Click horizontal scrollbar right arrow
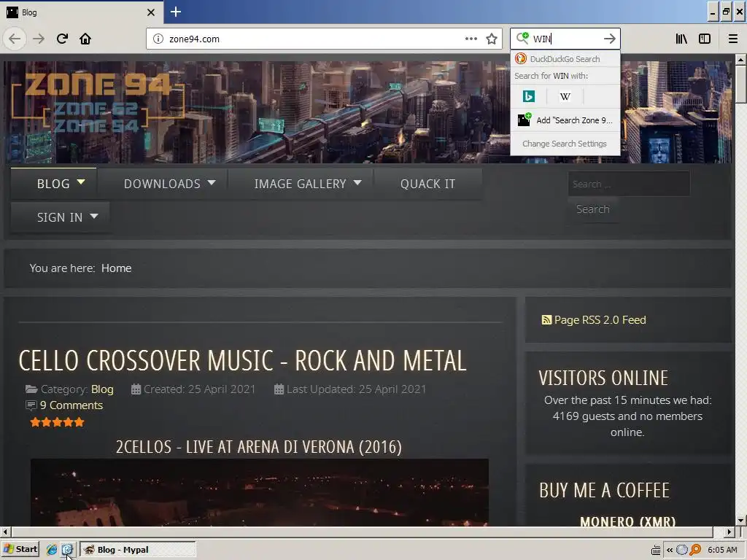747x560 pixels. 729,532
